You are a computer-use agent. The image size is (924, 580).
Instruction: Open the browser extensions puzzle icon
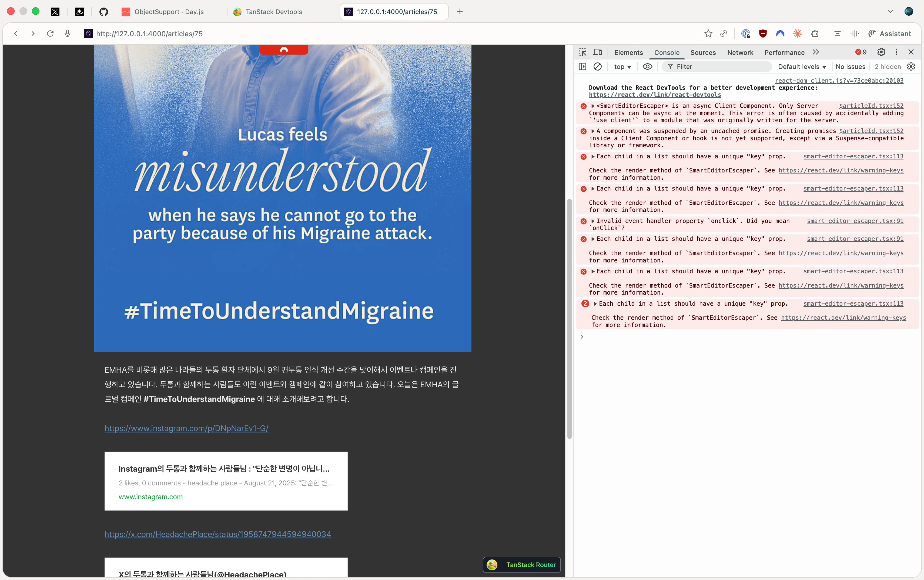click(814, 34)
